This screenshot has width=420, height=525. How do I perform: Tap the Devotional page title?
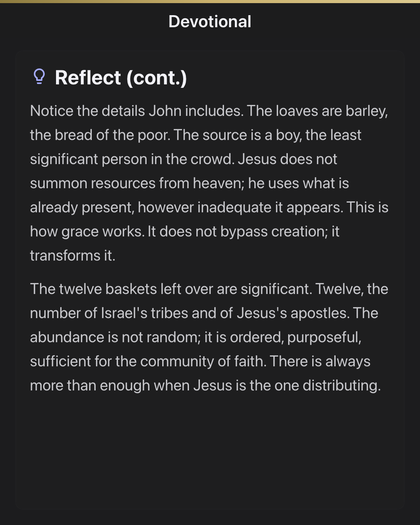click(210, 21)
